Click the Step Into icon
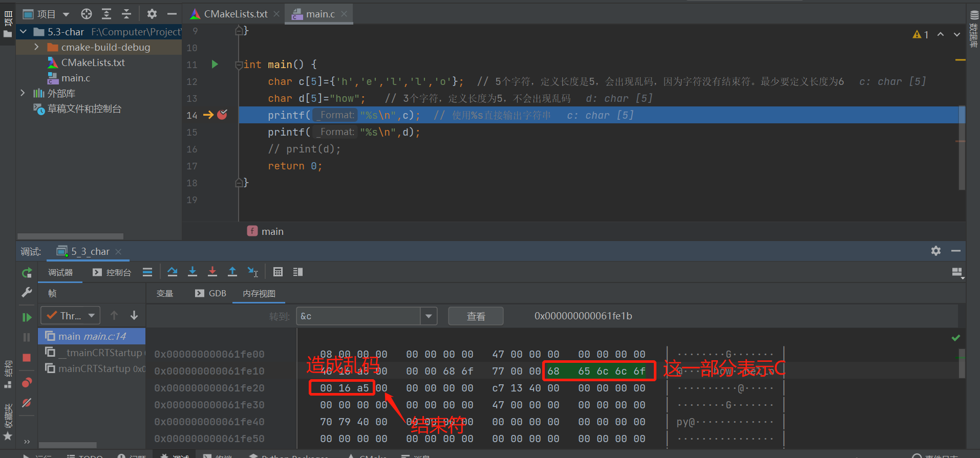 pos(193,272)
